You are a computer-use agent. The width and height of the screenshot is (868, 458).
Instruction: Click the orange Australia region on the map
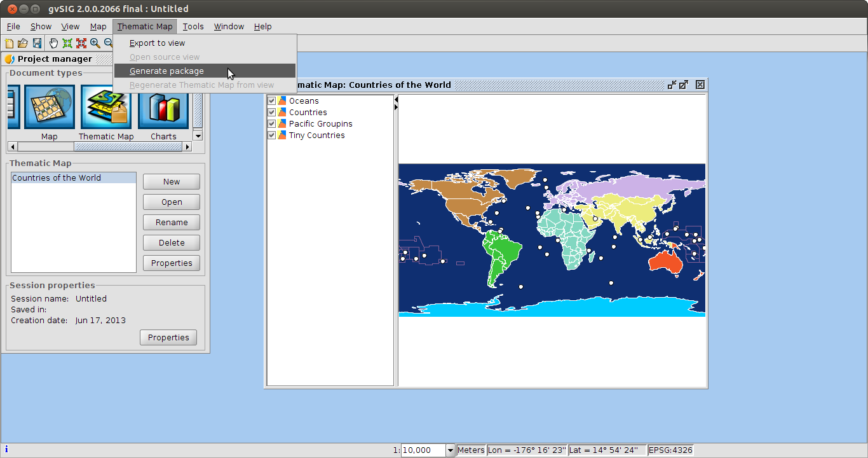click(666, 262)
